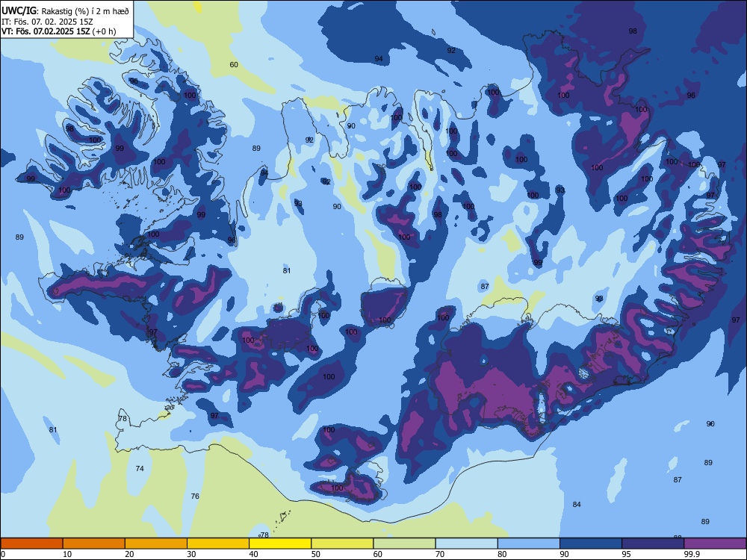Select the amber 20–30 legend swatch
747x560 pixels.
click(156, 544)
